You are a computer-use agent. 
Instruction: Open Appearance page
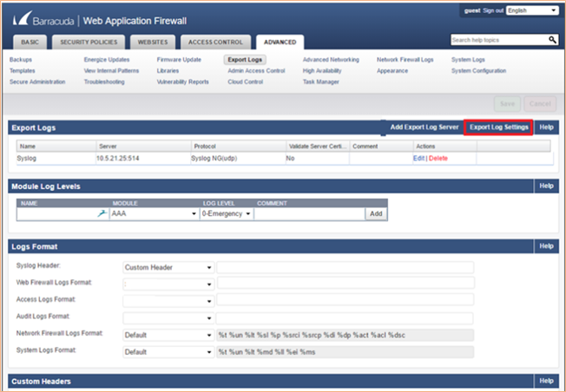coord(392,71)
